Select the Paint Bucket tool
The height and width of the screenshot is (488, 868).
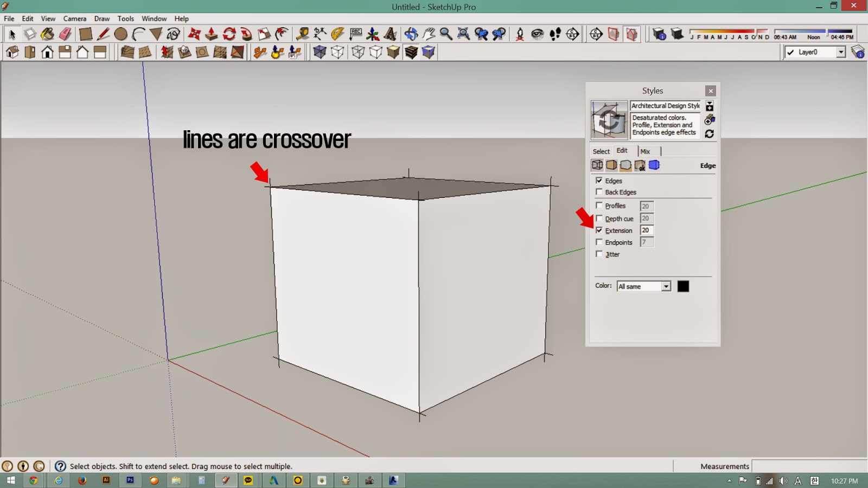(46, 34)
